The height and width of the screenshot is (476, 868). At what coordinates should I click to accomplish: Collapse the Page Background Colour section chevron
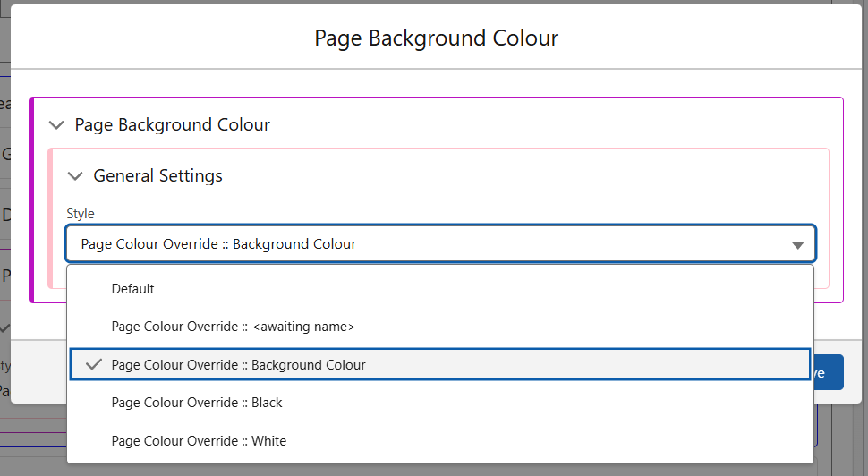click(57, 125)
